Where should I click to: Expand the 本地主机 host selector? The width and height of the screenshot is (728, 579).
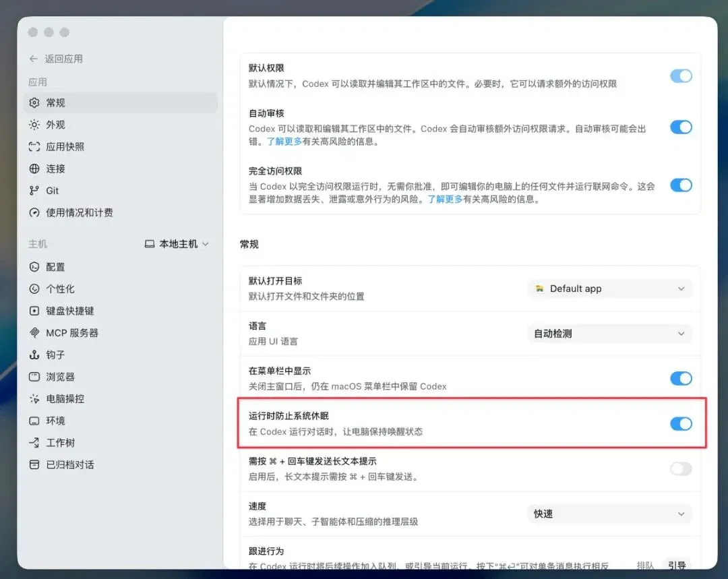[177, 244]
